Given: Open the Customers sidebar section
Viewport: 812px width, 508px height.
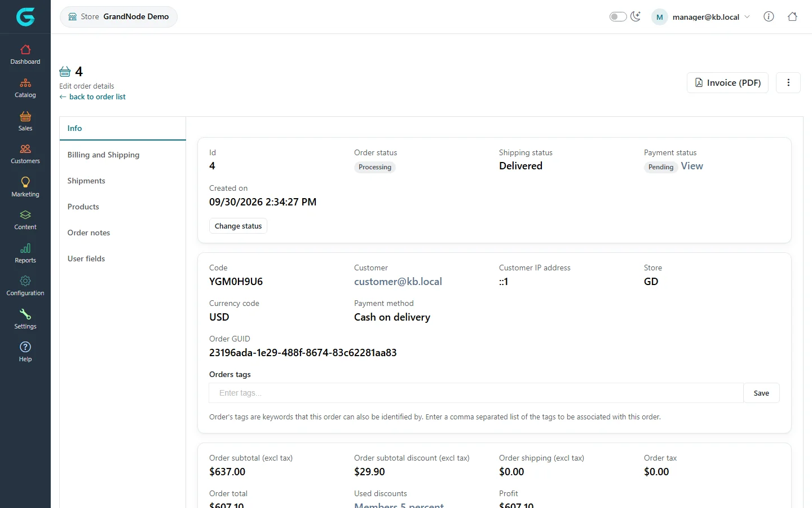Looking at the screenshot, I should (x=25, y=154).
